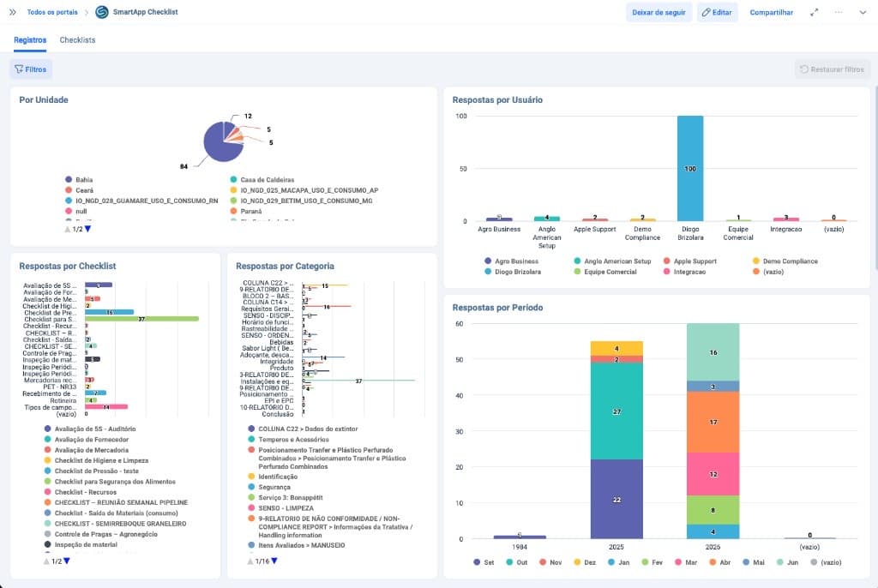Collapse header using the top-right chevron
This screenshot has height=588, width=878.
[863, 12]
